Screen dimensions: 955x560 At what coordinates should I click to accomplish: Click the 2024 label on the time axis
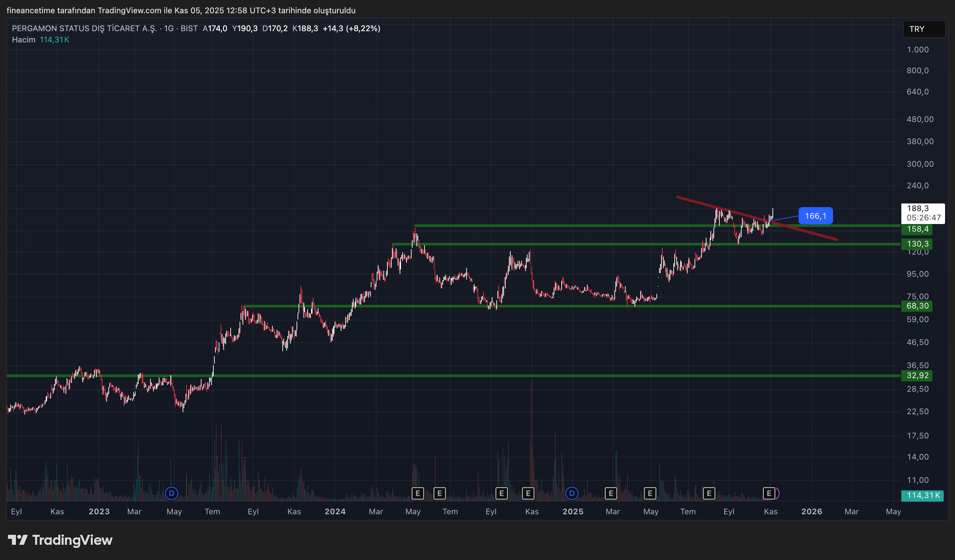tap(335, 512)
